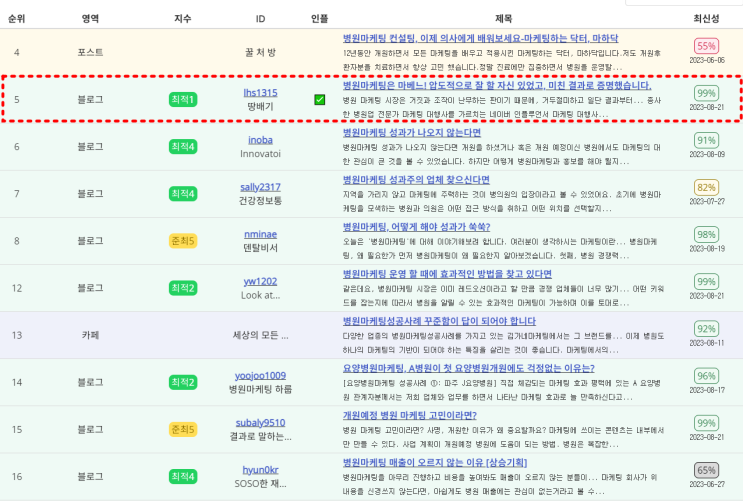Click the 최신성 column header
The image size is (743, 501).
[x=706, y=18]
